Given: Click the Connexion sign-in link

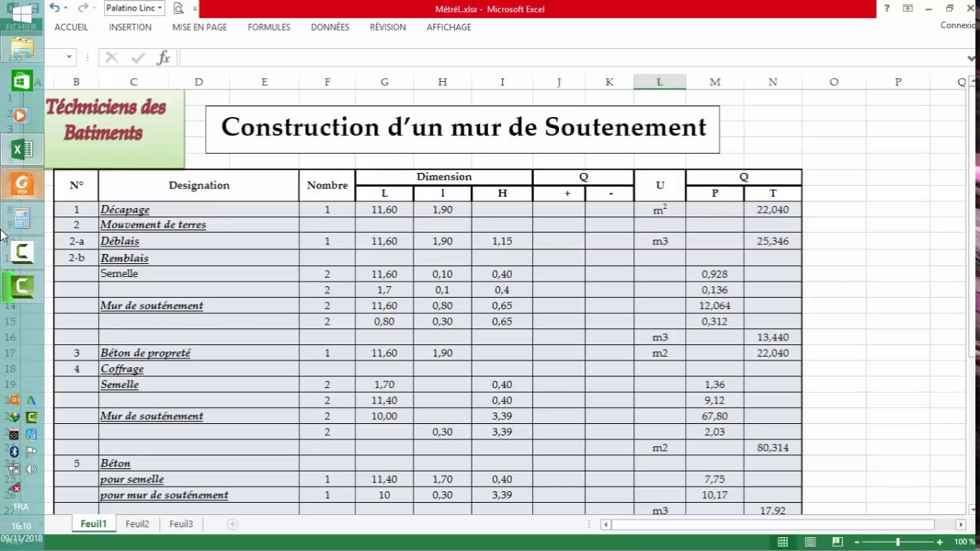Looking at the screenshot, I should pyautogui.click(x=958, y=25).
